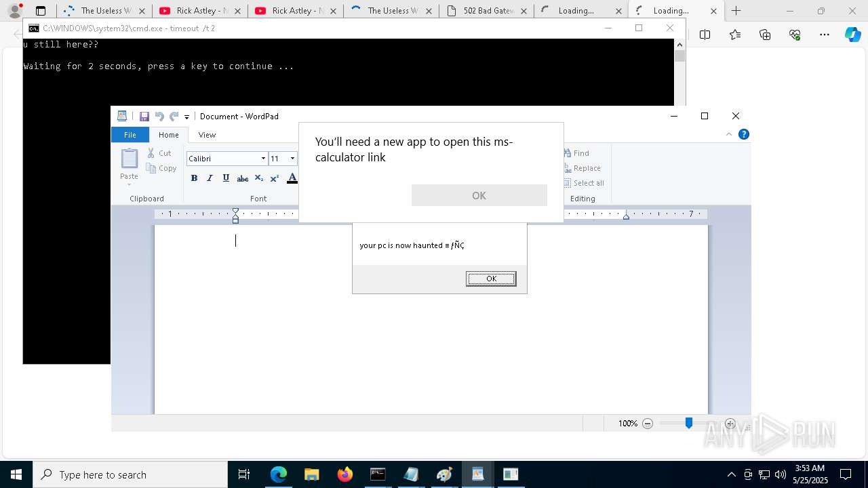The image size is (868, 488).
Task: Click OK on the ms-calculator link dialog
Action: 479,195
